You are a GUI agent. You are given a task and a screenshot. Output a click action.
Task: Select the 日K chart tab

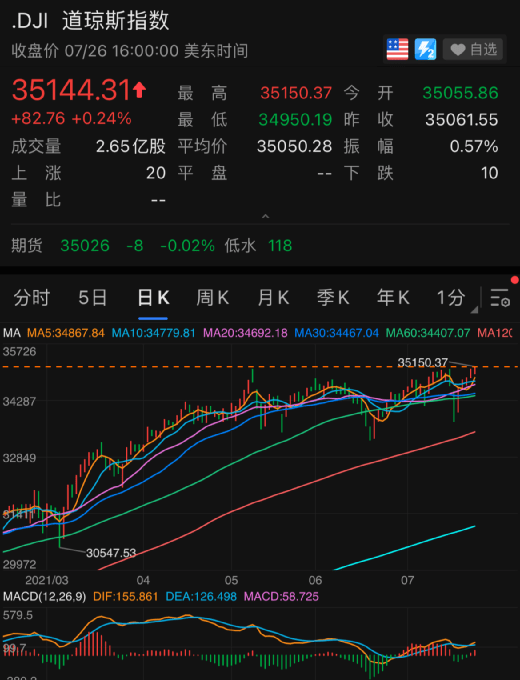coord(153,298)
